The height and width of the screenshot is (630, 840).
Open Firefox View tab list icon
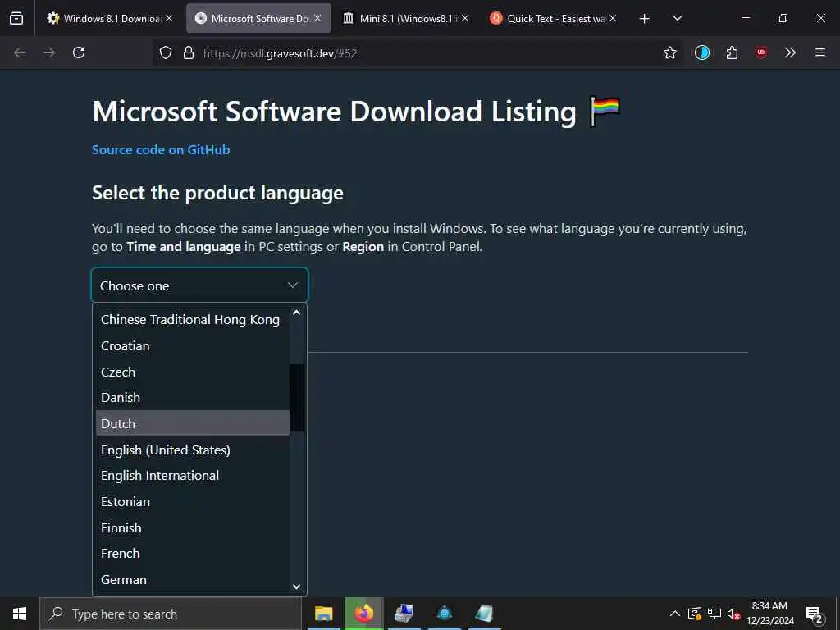point(16,18)
